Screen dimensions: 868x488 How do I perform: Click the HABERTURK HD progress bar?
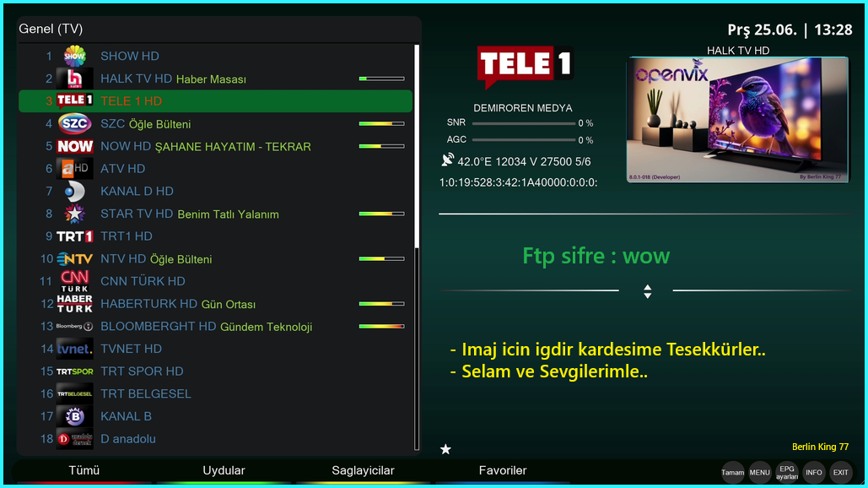point(381,304)
